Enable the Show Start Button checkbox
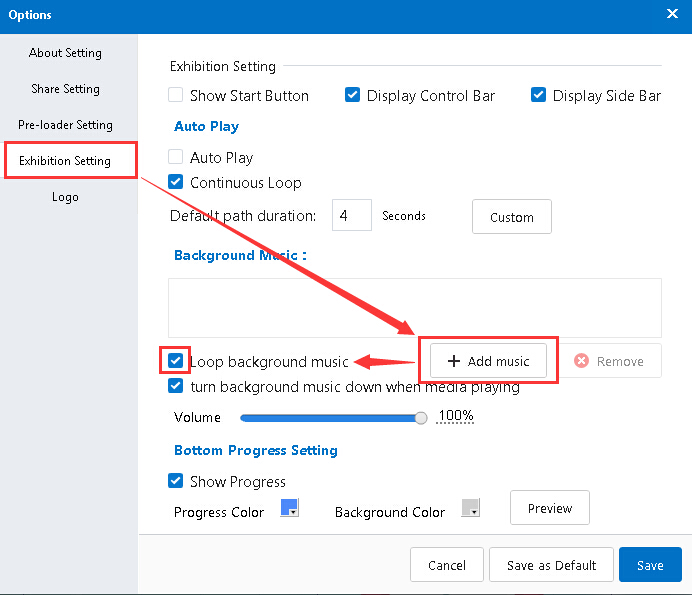The image size is (692, 595). 176,95
